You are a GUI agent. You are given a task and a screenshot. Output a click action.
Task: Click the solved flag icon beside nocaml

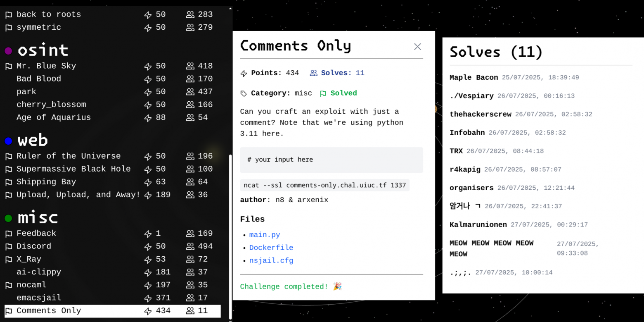[8, 285]
